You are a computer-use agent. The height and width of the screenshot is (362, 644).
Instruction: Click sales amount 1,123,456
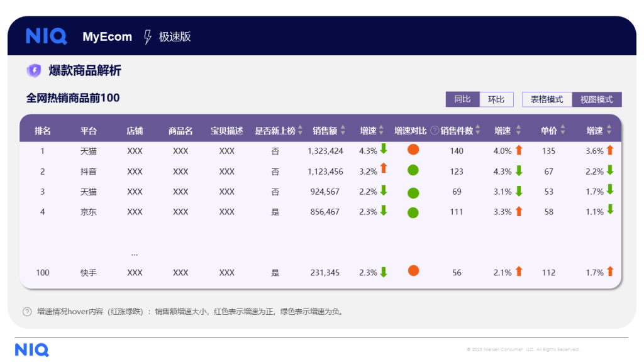(325, 172)
